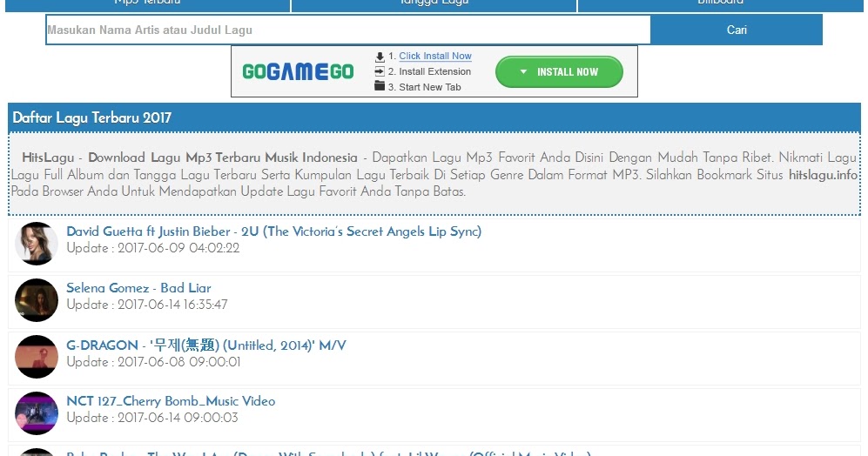
Task: Click the green INSTALL NOW button
Action: pyautogui.click(x=559, y=72)
